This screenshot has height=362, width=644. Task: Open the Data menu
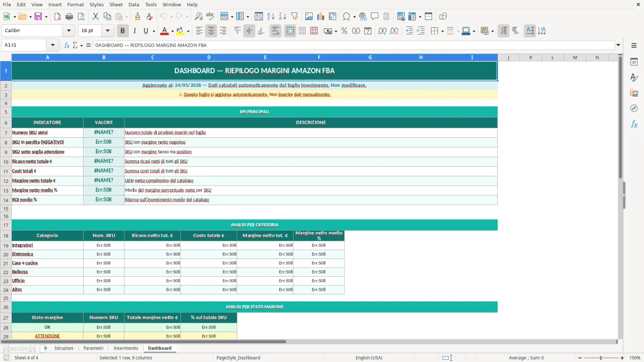(134, 4)
